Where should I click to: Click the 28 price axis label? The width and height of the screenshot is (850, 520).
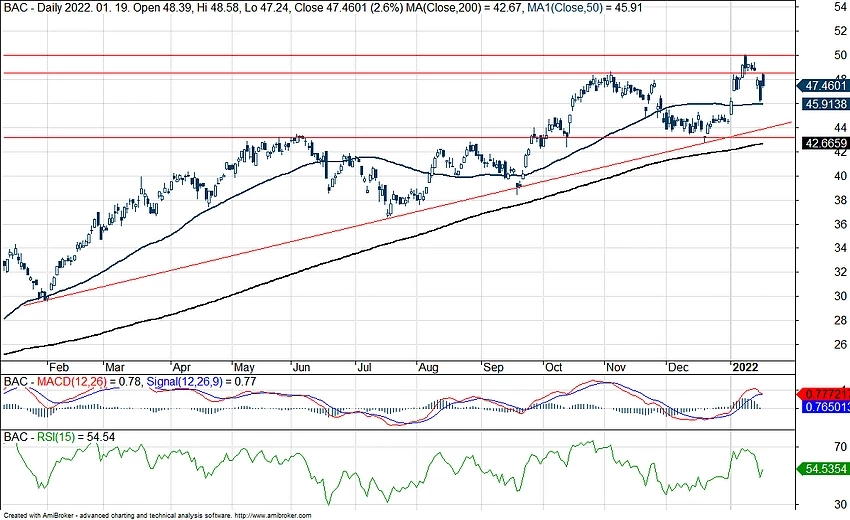click(840, 320)
